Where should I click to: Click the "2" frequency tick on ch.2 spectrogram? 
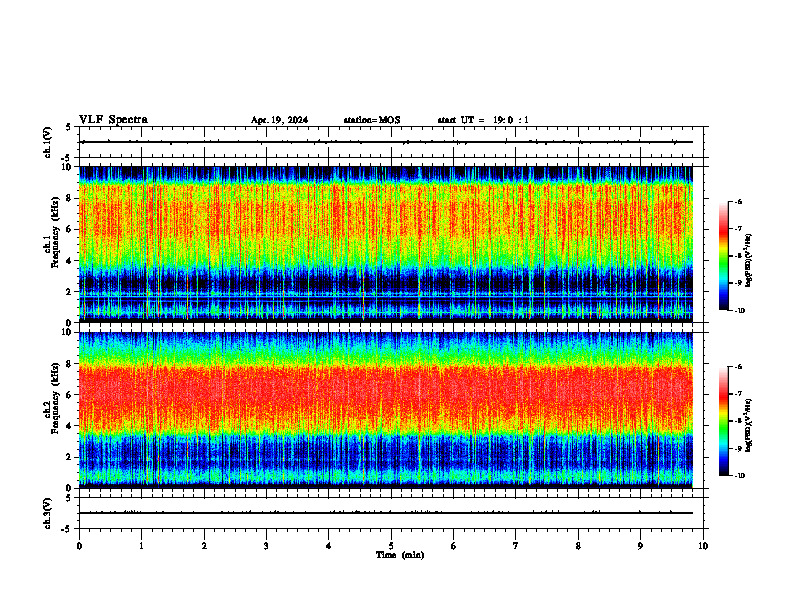pos(69,457)
